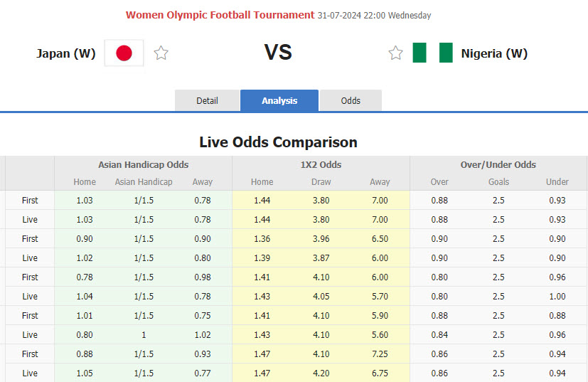Click 1X2 Away odds 6.75

(x=380, y=373)
